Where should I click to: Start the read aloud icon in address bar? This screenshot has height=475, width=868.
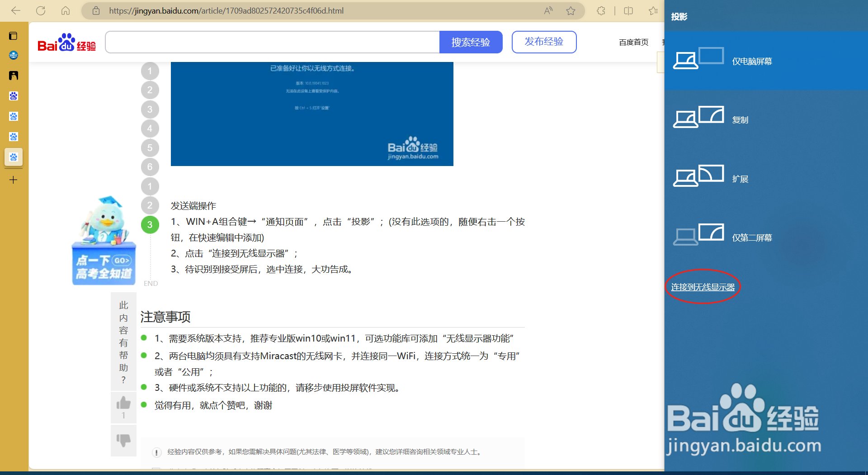[548, 11]
